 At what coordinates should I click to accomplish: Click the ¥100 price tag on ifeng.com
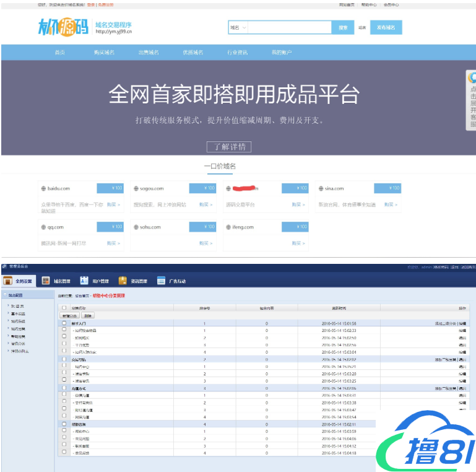pos(295,227)
